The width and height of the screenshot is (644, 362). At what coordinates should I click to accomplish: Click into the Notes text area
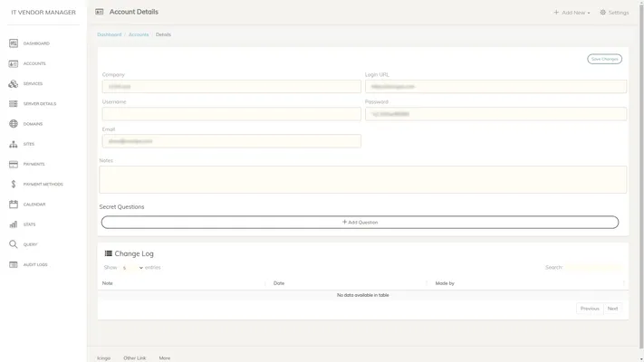[362, 179]
